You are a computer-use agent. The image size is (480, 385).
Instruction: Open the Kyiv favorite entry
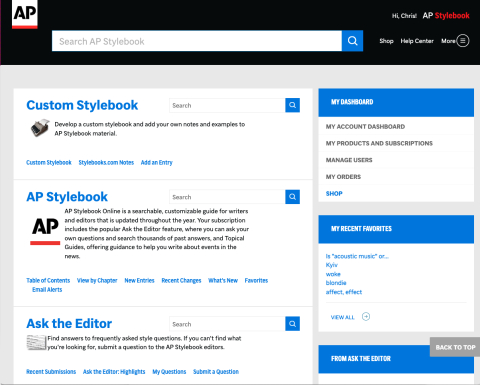pyautogui.click(x=332, y=265)
